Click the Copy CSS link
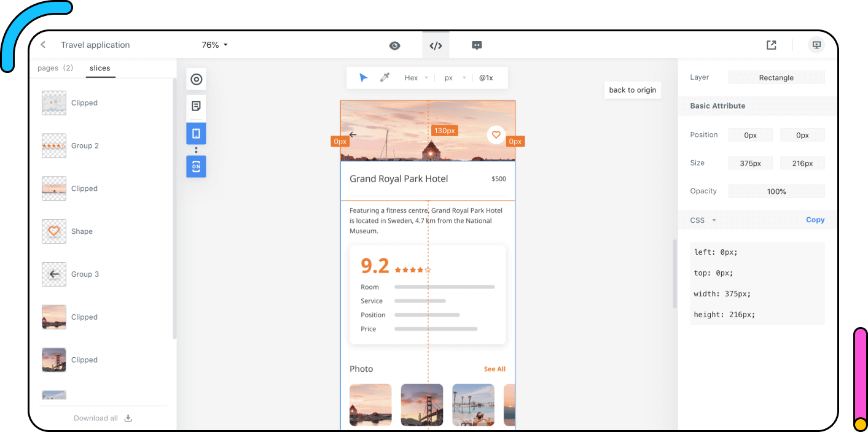Image resolution: width=868 pixels, height=432 pixels. pos(815,220)
